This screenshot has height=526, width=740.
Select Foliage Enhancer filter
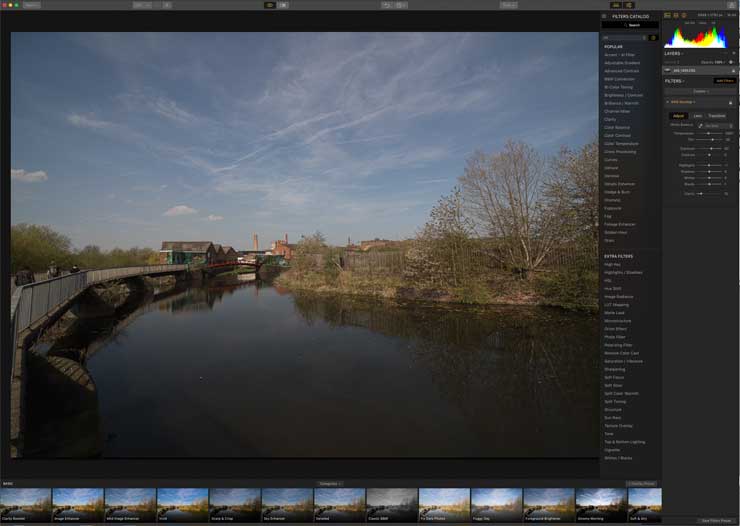pyautogui.click(x=620, y=225)
